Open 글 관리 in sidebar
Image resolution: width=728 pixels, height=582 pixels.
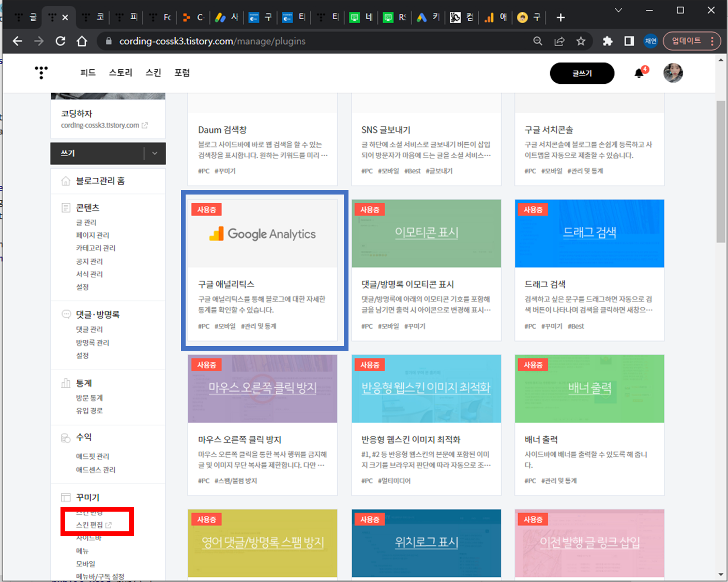[86, 222]
